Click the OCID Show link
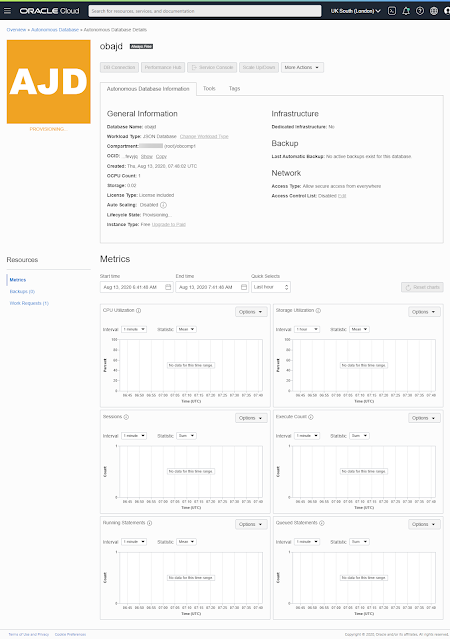Viewport: 450px width, 639px height. click(147, 156)
